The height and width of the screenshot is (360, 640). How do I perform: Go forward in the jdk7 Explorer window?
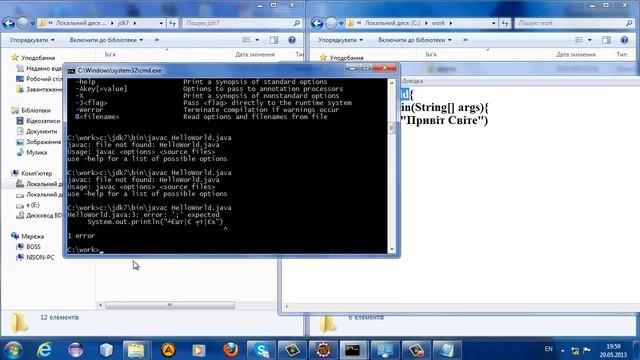point(22,23)
